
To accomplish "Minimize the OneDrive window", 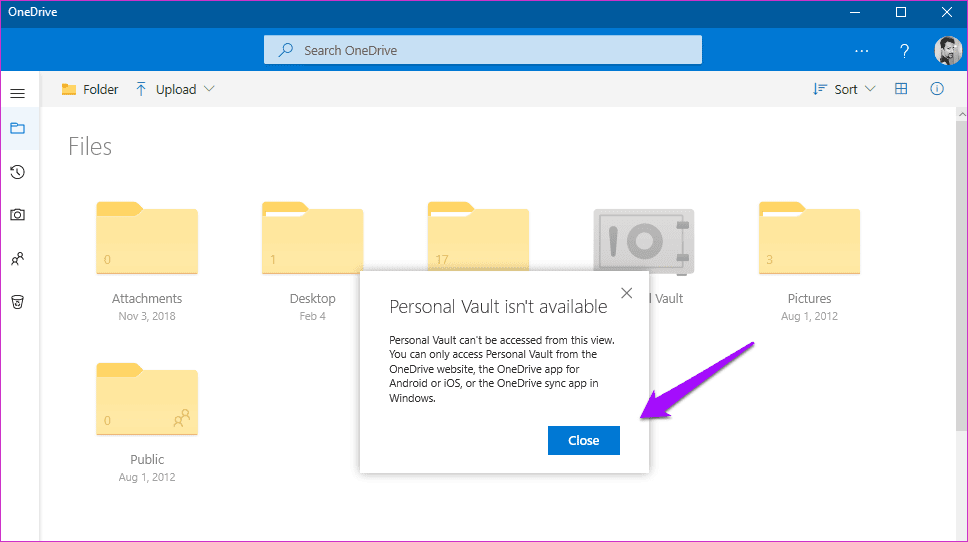I will coord(855,12).
